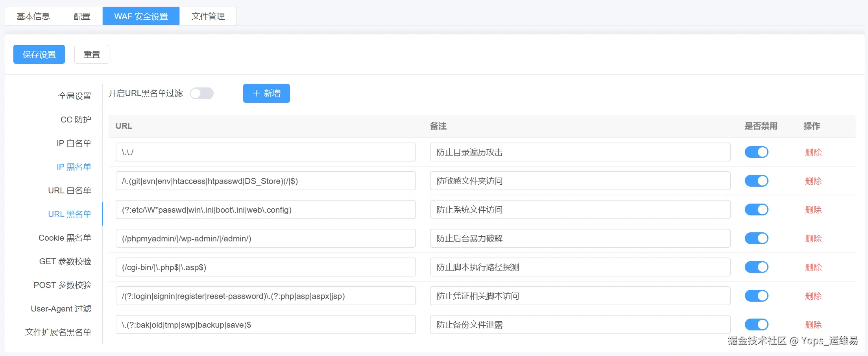Switch to the 配置 tab
The image size is (868, 356).
[82, 16]
